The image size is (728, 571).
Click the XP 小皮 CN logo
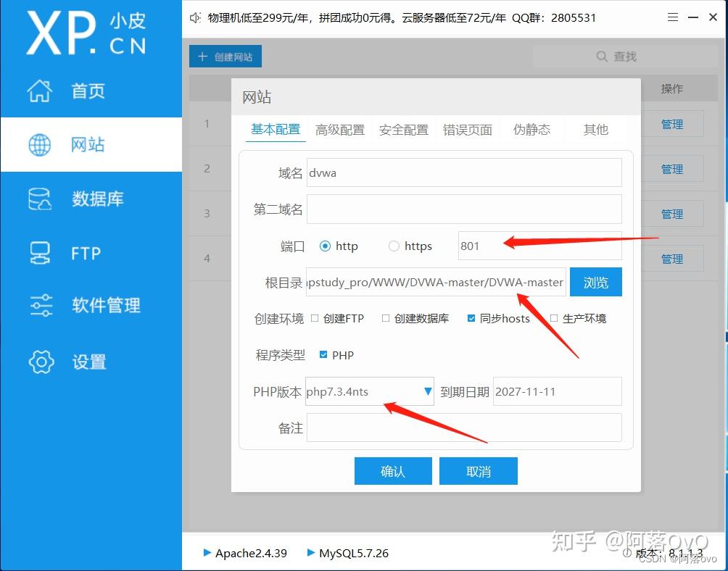click(86, 33)
